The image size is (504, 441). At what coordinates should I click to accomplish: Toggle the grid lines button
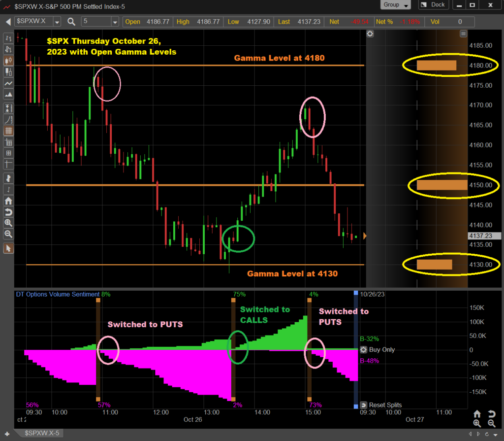click(8, 131)
